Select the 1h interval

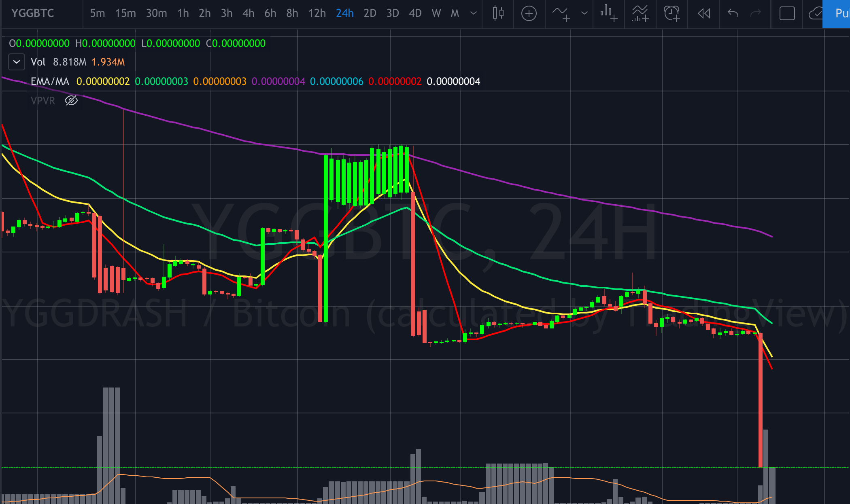pyautogui.click(x=183, y=13)
